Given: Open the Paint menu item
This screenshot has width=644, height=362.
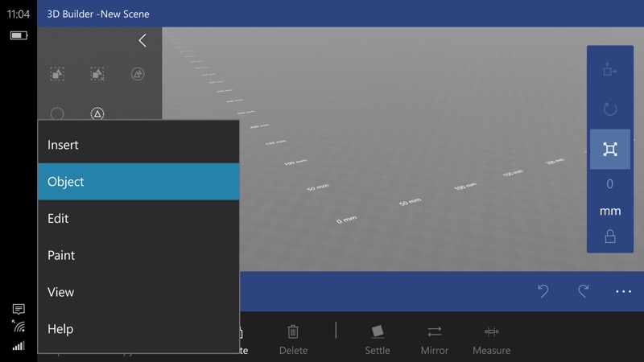Looking at the screenshot, I should click(138, 255).
